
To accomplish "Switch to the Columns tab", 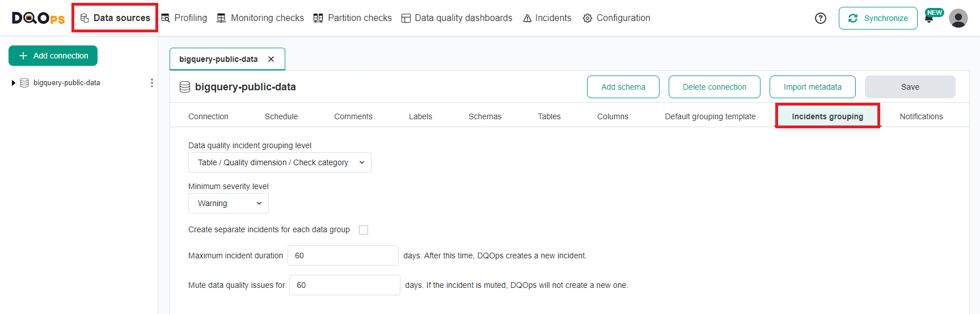I will tap(612, 116).
